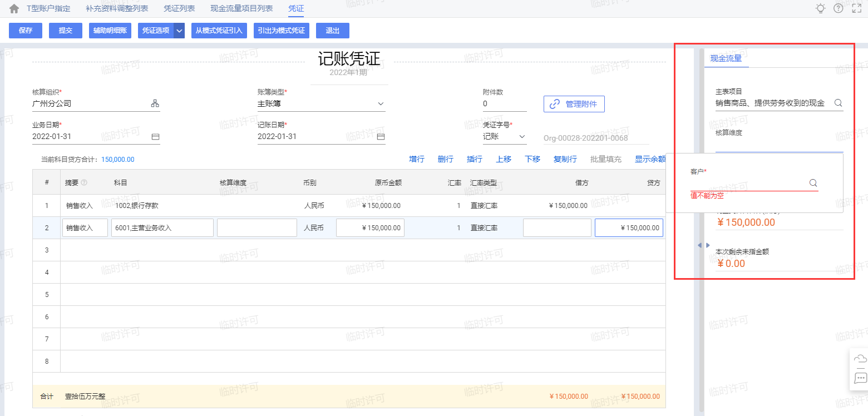Open the help question mark icon

[838, 8]
